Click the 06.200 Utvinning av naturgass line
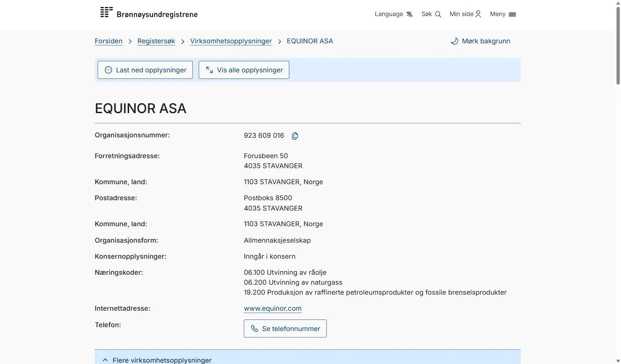This screenshot has height=364, width=621. tap(293, 283)
